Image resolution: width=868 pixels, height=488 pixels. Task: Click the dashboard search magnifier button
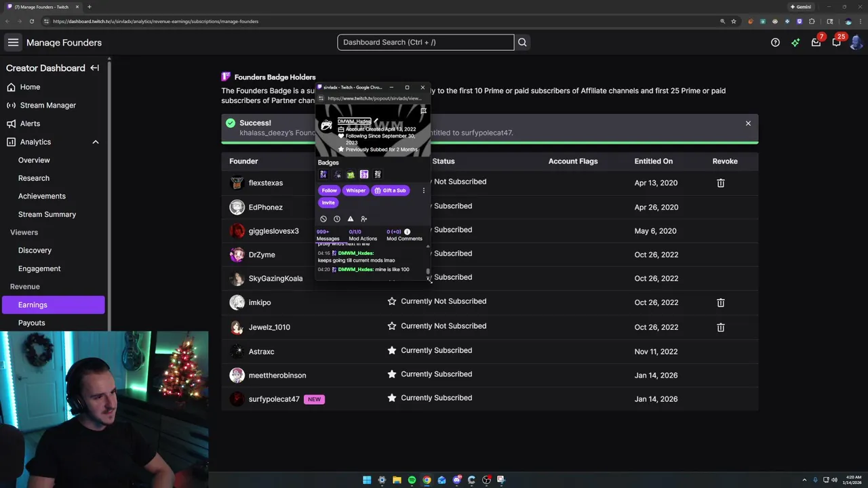[522, 42]
